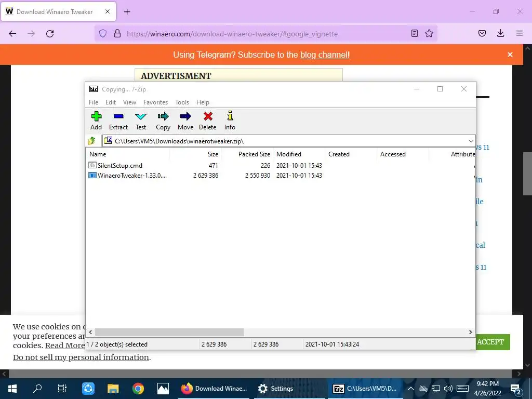Click the Firefox back arrow button
The image size is (532, 399).
coord(12,33)
